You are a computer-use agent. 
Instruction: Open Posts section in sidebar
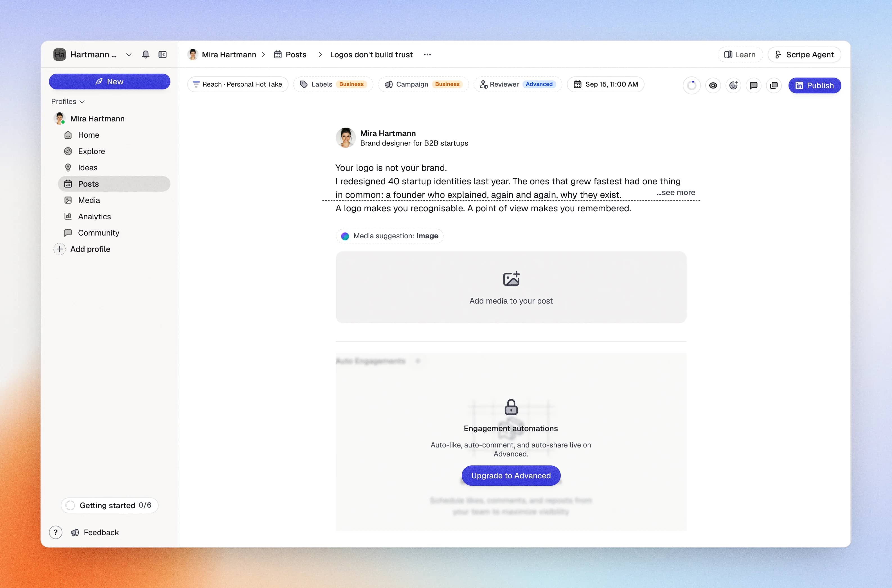[x=114, y=184]
